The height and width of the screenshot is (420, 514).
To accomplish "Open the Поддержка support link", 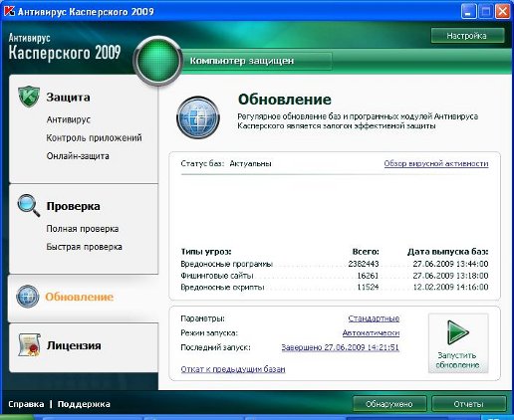I will (x=84, y=404).
